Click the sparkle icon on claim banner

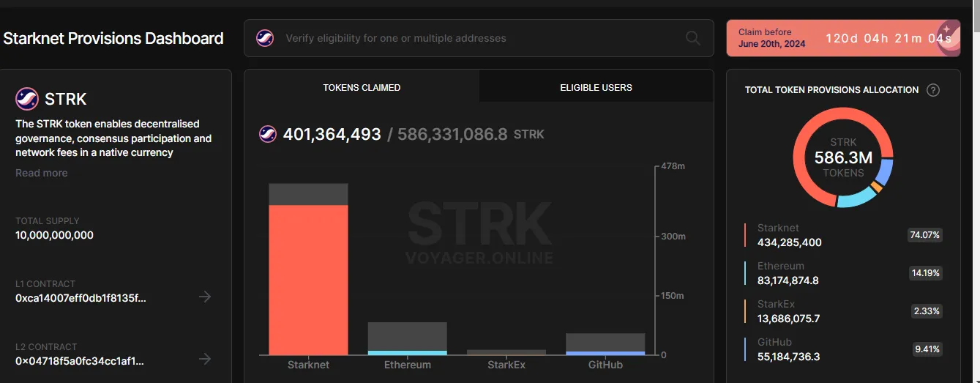pyautogui.click(x=947, y=31)
